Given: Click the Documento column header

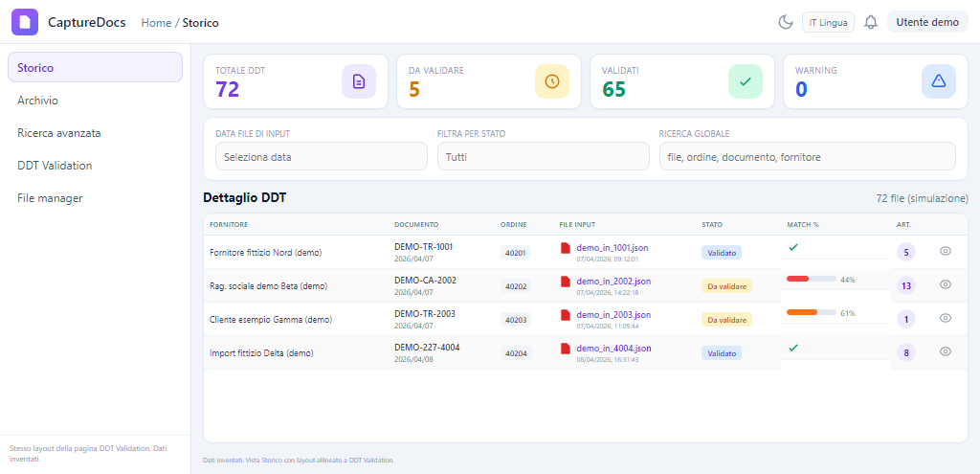Looking at the screenshot, I should (416, 224).
